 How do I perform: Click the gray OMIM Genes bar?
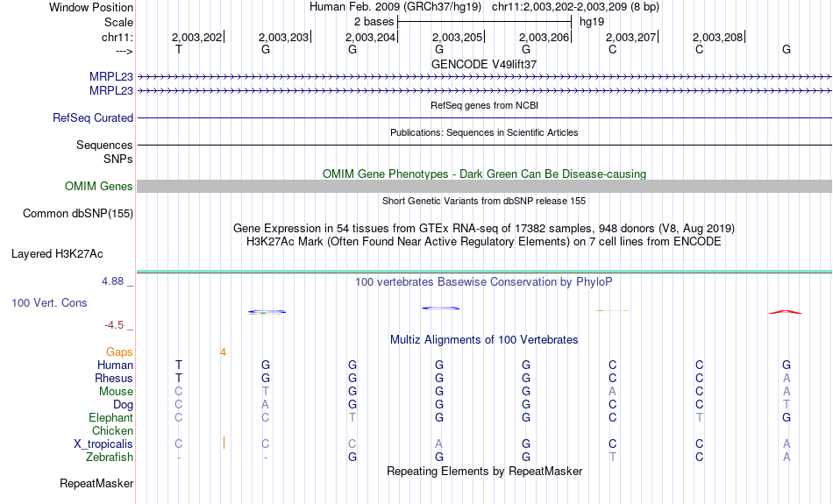click(x=484, y=187)
